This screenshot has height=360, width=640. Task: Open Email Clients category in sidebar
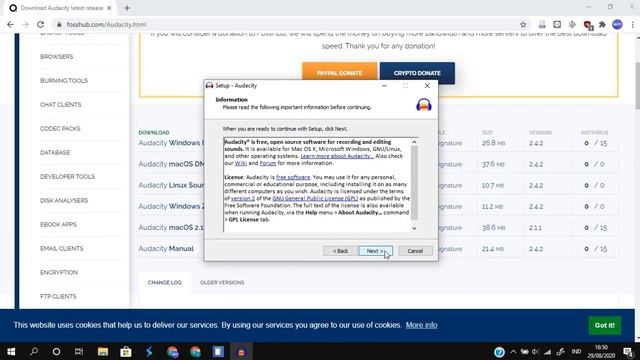[62, 249]
